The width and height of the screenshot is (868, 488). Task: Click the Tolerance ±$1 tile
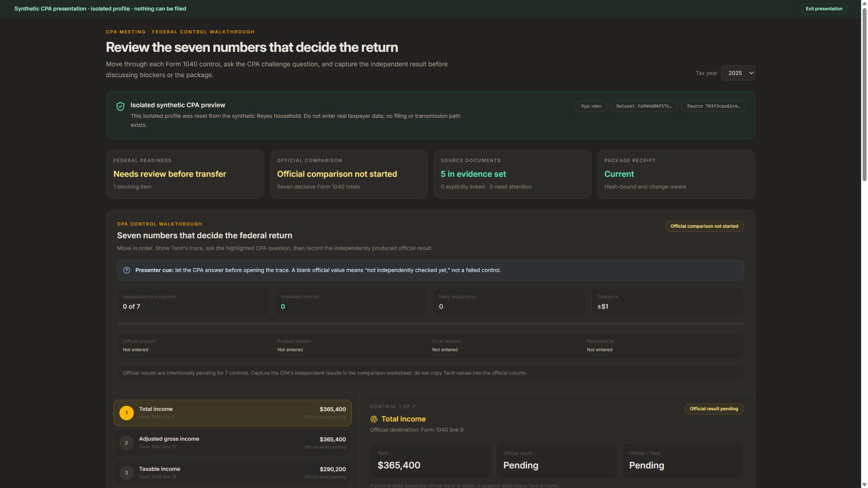[668, 302]
